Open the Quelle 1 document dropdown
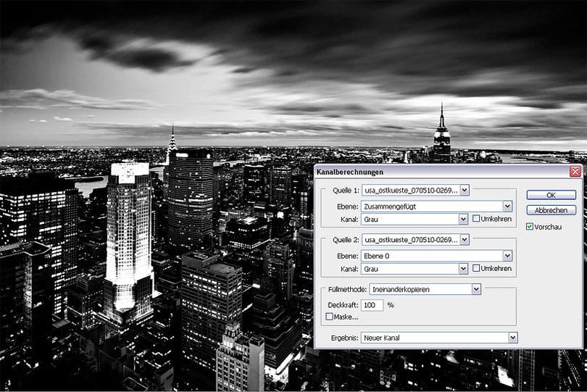Image resolution: width=587 pixels, height=392 pixels. [x=415, y=190]
